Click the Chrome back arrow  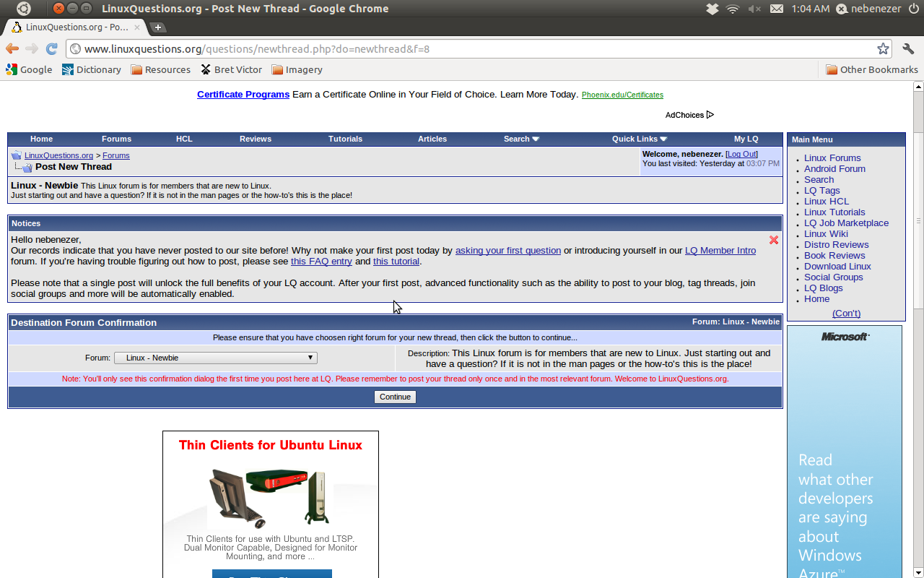[x=12, y=48]
